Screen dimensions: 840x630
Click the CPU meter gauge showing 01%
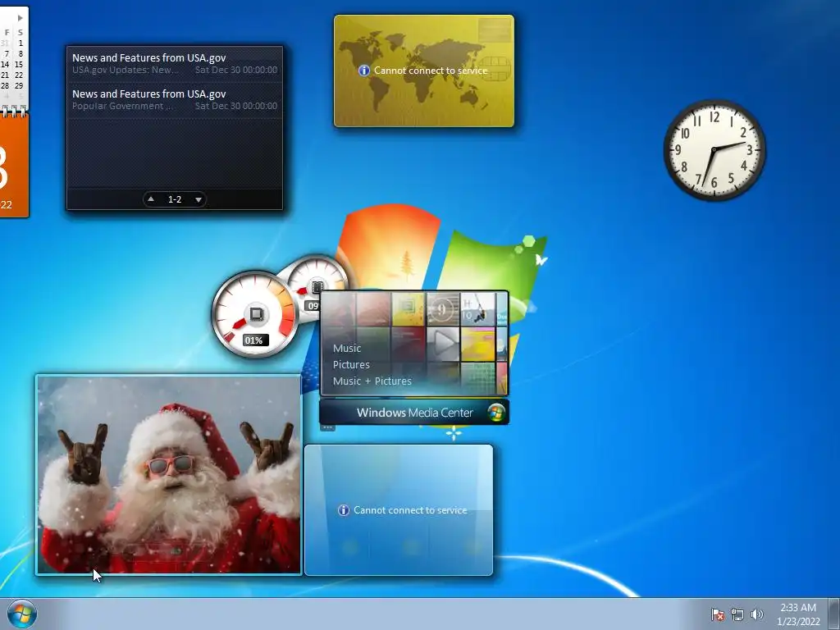[x=254, y=314]
